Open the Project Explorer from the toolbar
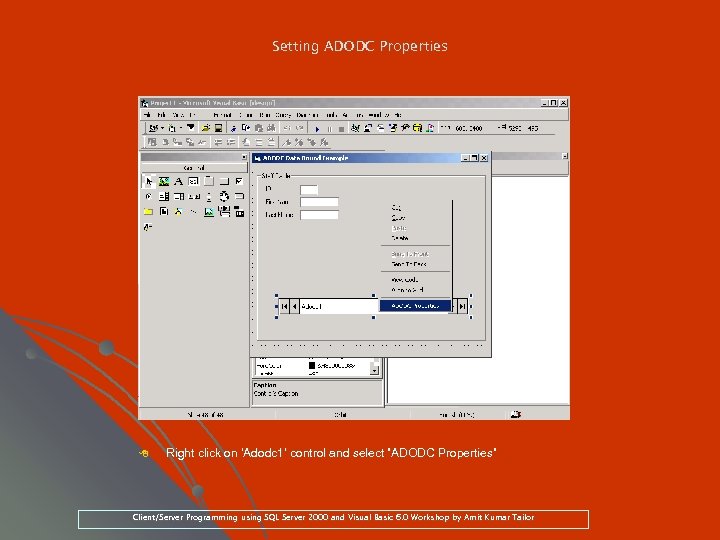This screenshot has width=720, height=540. point(355,128)
